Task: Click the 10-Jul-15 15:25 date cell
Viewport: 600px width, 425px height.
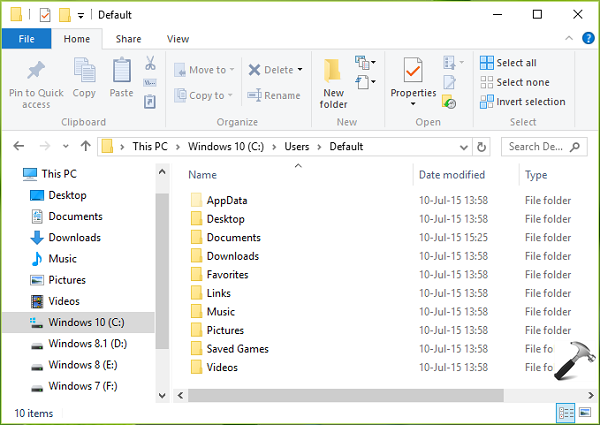Action: coord(453,238)
